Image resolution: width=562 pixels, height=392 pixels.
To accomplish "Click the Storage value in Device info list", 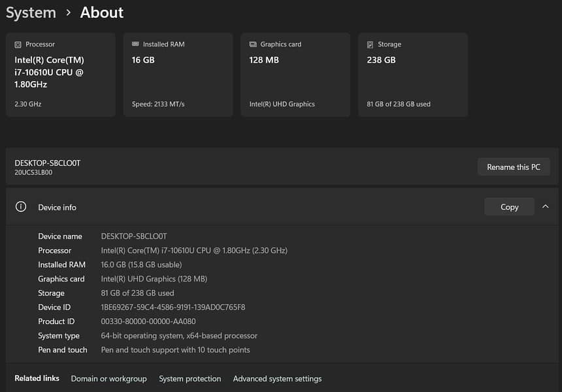I will [137, 293].
